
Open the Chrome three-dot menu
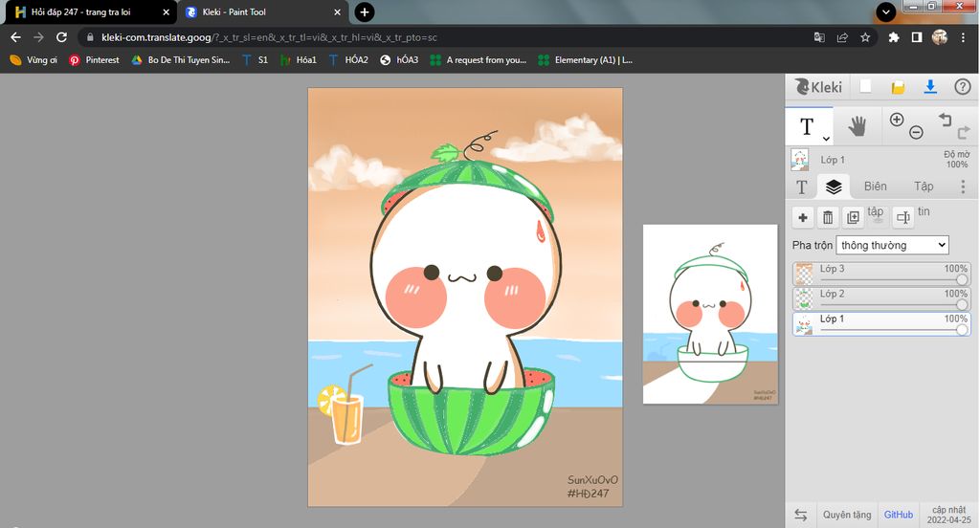click(963, 37)
